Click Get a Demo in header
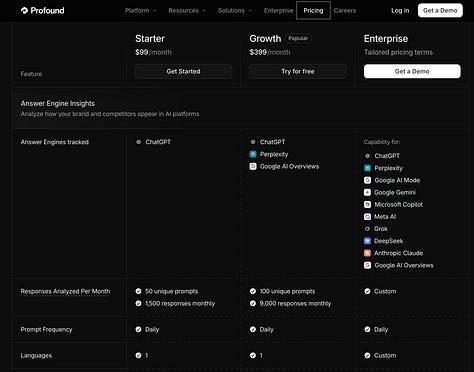Viewport: 474px width, 372px height. pyautogui.click(x=440, y=11)
